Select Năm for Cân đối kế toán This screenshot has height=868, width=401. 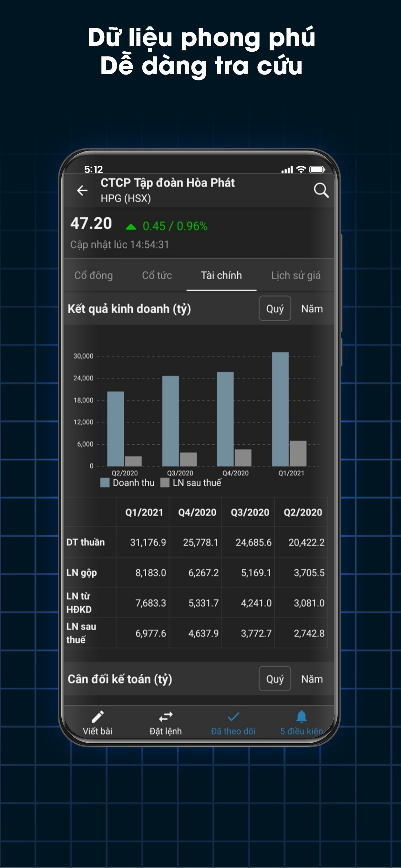pyautogui.click(x=312, y=679)
